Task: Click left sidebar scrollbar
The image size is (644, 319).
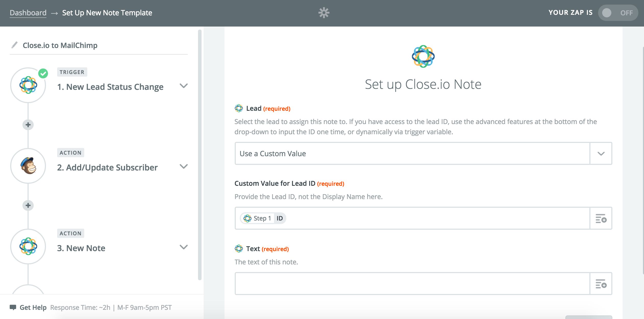Action: point(200,155)
